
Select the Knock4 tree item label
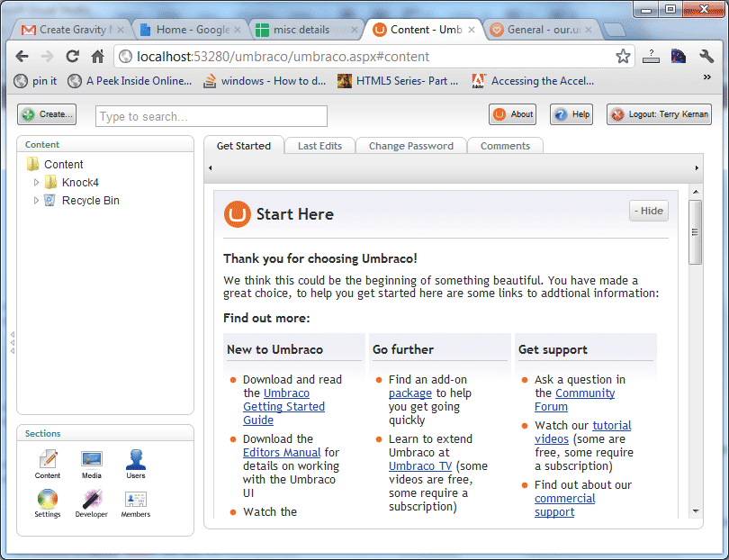[x=80, y=183]
